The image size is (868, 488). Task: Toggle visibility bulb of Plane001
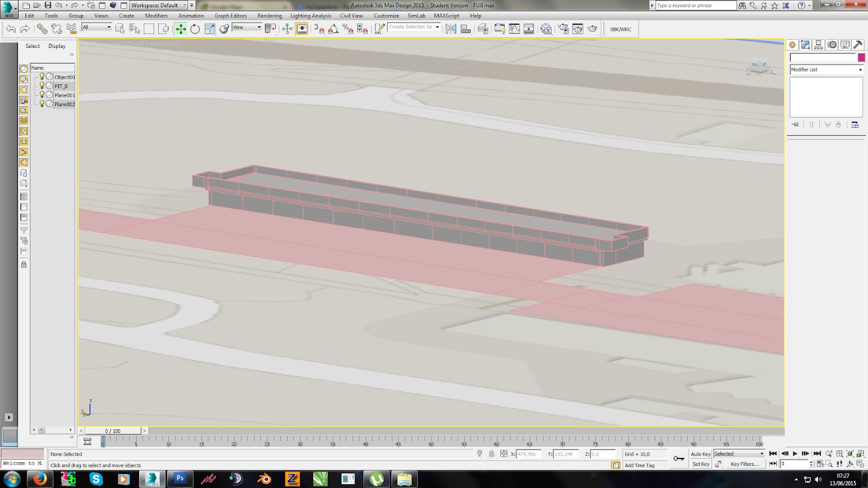pos(42,95)
